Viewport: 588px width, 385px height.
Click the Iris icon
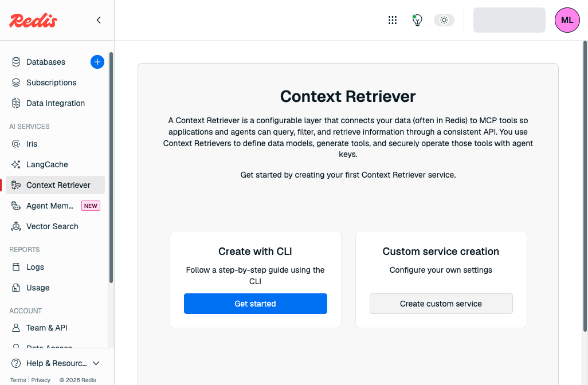click(x=15, y=144)
